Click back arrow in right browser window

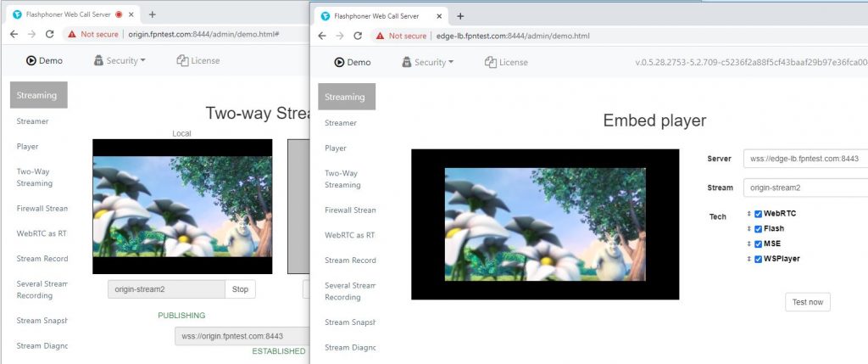322,36
